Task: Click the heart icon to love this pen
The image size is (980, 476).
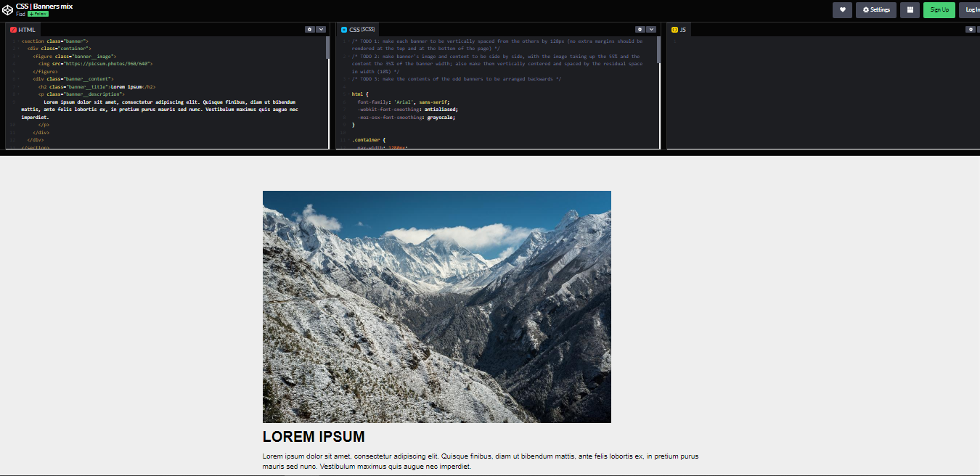Action: coord(842,9)
